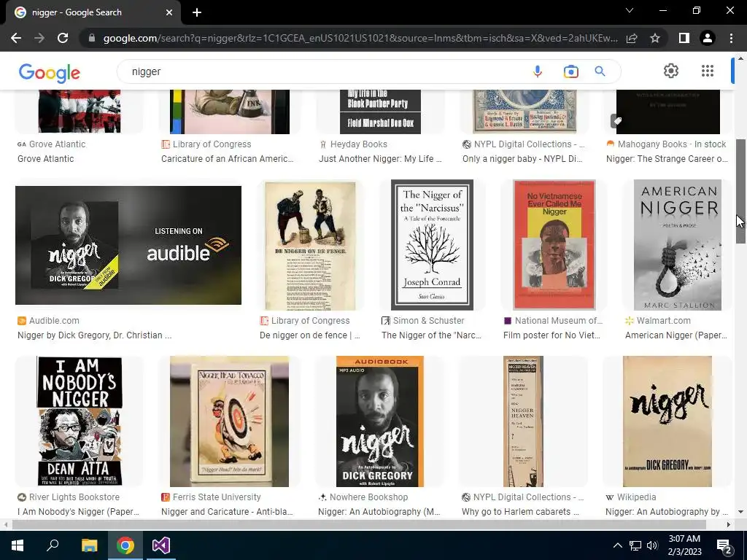Click the address bar URL

[x=360, y=38]
